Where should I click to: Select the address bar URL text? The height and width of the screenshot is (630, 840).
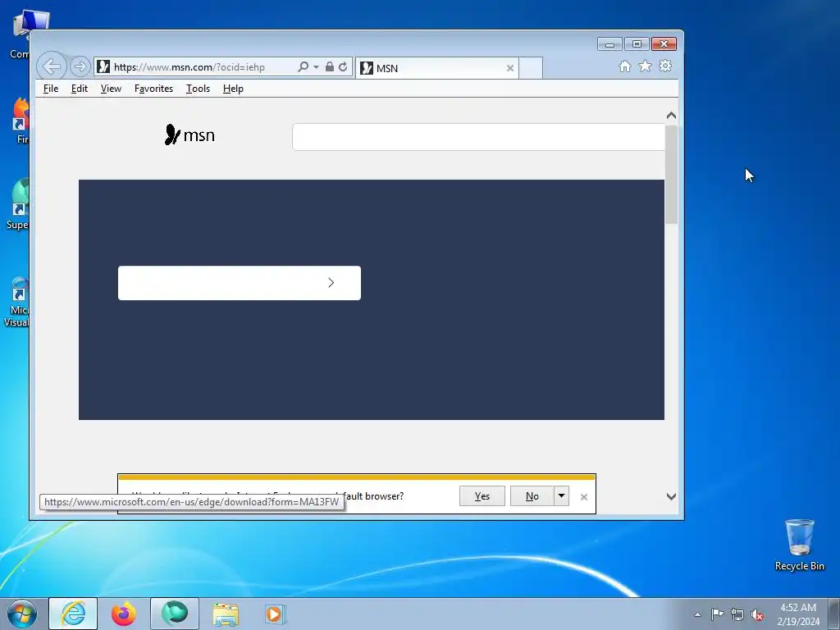pyautogui.click(x=189, y=67)
